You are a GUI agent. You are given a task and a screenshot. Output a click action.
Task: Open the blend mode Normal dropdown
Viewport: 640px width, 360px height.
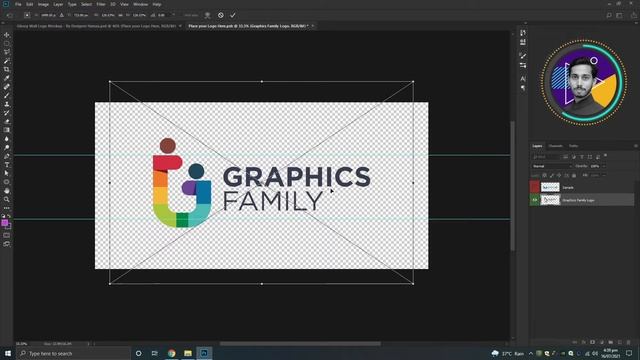click(x=551, y=166)
